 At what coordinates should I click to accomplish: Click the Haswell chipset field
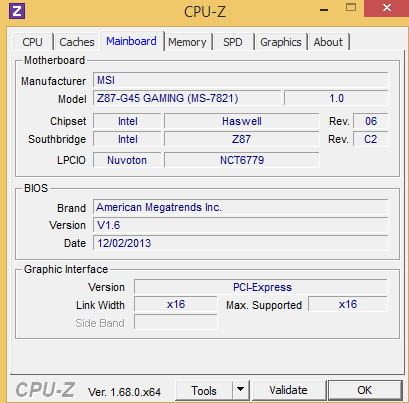[242, 121]
